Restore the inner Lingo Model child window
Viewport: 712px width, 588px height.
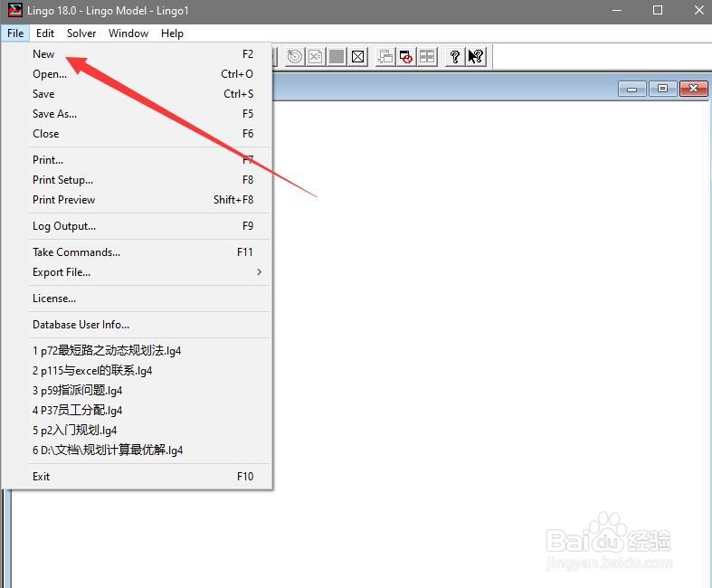click(662, 89)
